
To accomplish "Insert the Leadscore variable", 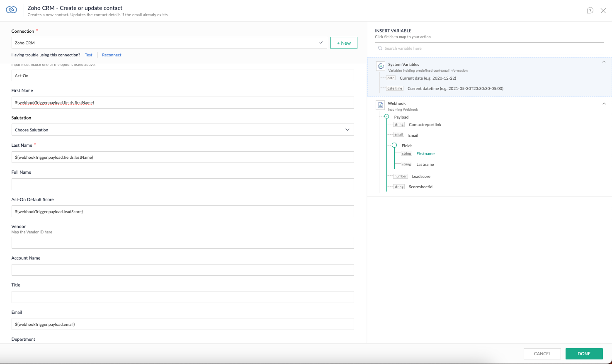I will pos(421,176).
